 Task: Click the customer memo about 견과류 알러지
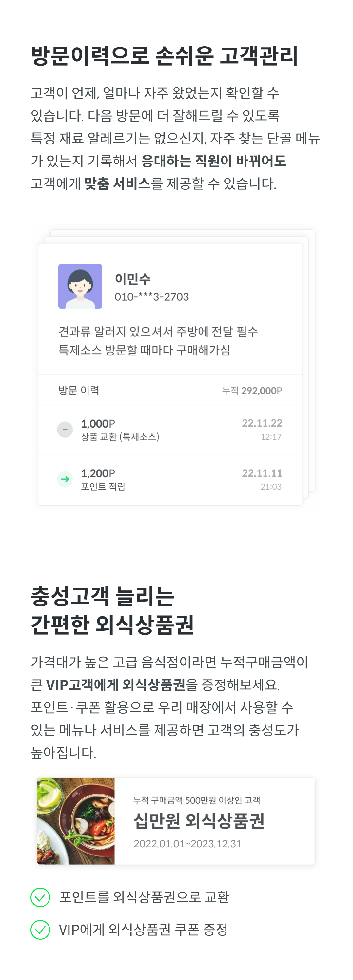(x=158, y=340)
